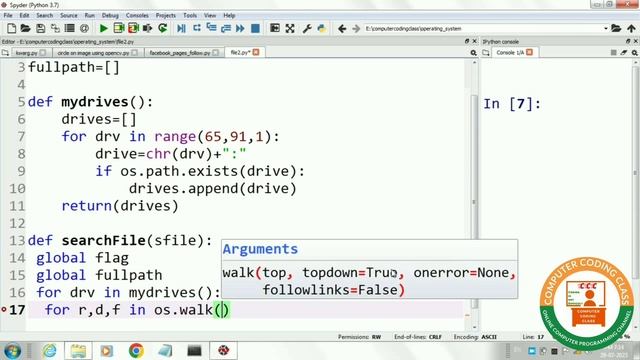Run file with the green play button

103,28
